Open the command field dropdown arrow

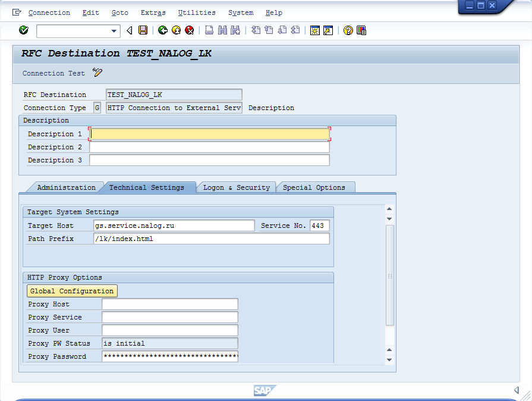(x=115, y=31)
